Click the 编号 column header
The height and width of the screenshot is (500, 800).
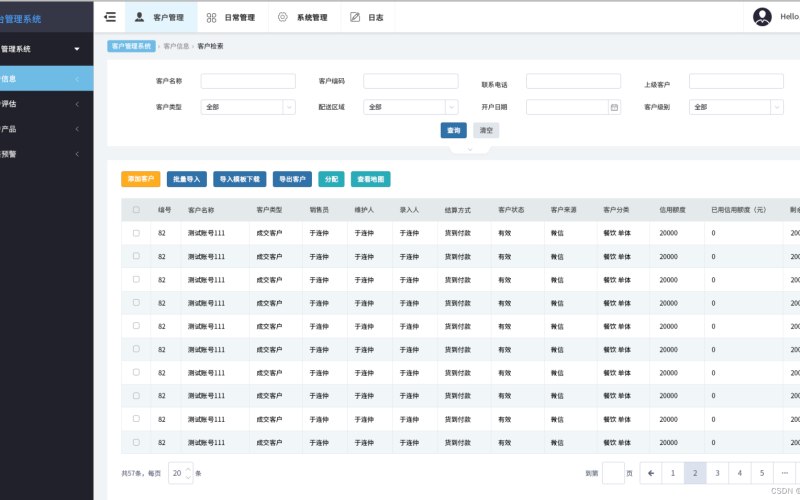pyautogui.click(x=164, y=210)
